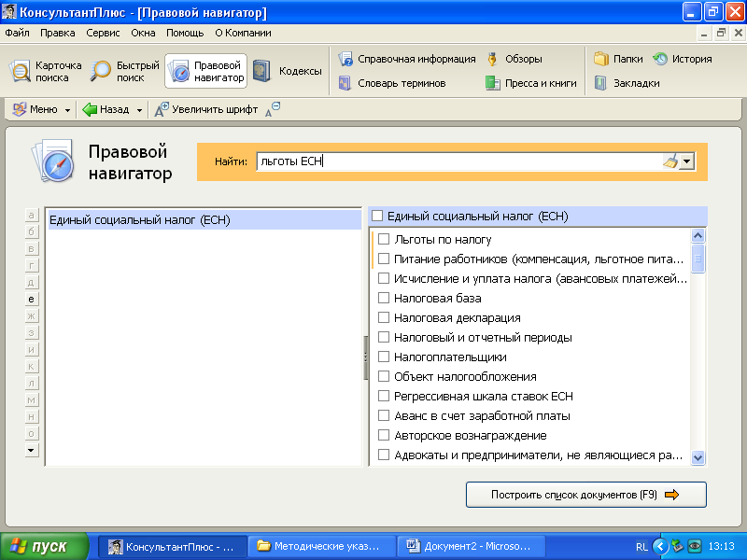Open the О Компании menu
Viewport: 747px width, 560px height.
(243, 33)
